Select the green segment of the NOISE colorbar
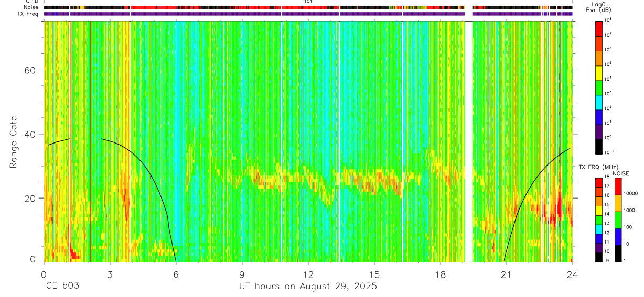This screenshot has height=297, width=644. pyautogui.click(x=618, y=219)
